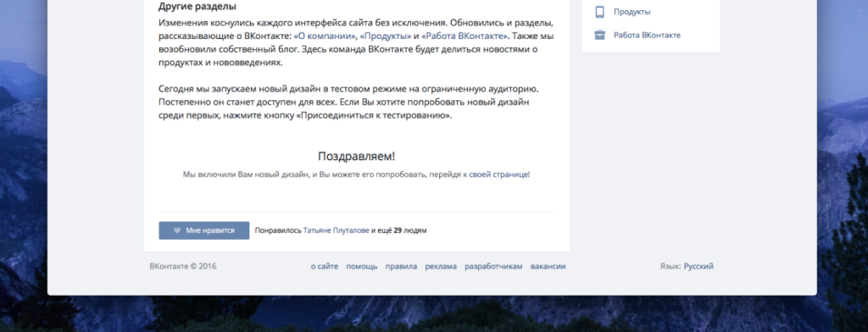Open the реклама footer link

(x=441, y=266)
